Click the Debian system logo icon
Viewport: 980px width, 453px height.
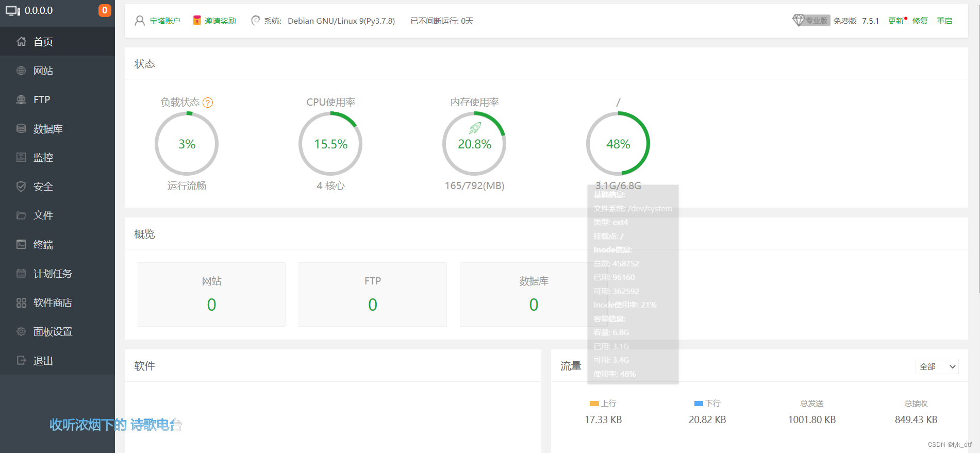[x=255, y=21]
